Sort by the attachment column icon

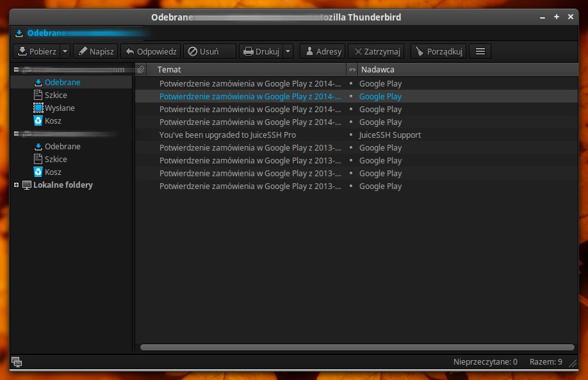coord(141,70)
